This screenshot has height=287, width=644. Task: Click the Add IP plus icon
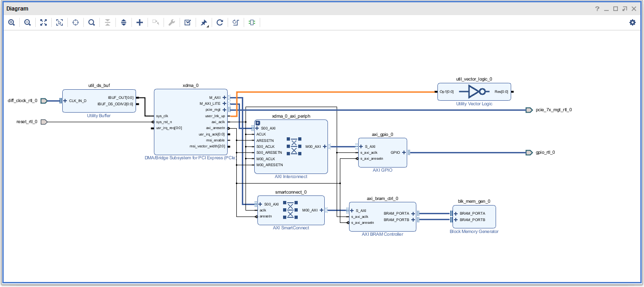(x=140, y=22)
